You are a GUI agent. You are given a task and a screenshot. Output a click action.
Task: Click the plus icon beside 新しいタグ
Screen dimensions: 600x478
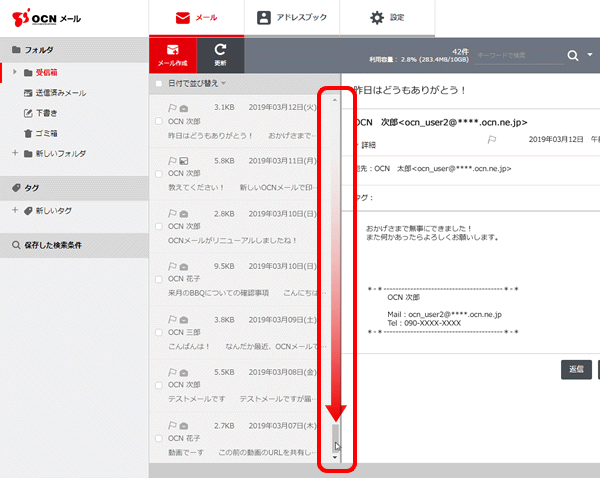pos(15,210)
